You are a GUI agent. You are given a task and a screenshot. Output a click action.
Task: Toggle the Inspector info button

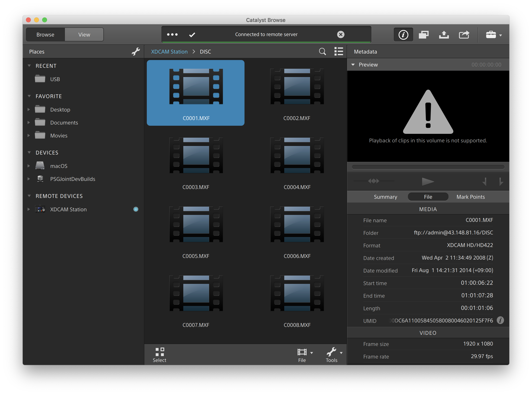(x=403, y=35)
